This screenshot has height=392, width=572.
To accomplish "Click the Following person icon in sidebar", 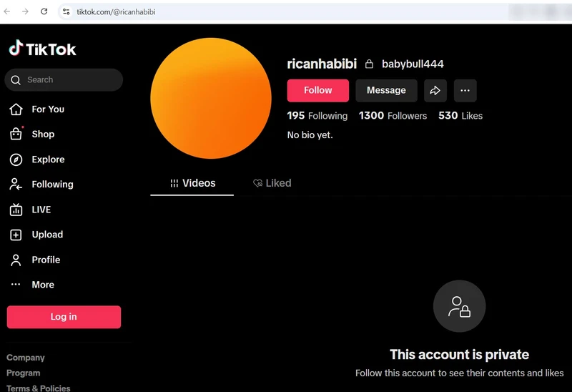I will click(16, 185).
